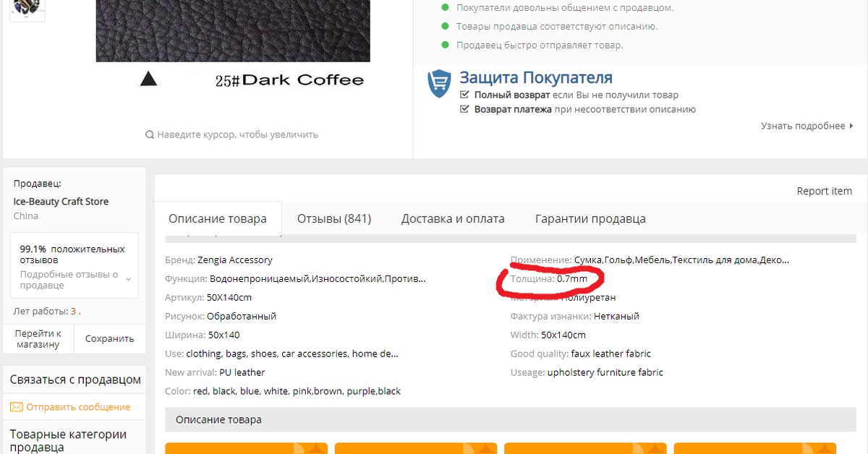Click the black triangle below the product image
Screen dimensions: 868x454
(148, 80)
